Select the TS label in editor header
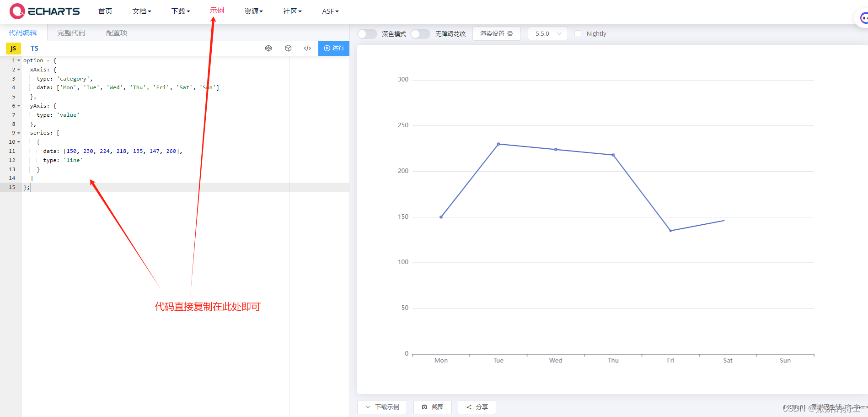The height and width of the screenshot is (417, 868). tap(34, 48)
